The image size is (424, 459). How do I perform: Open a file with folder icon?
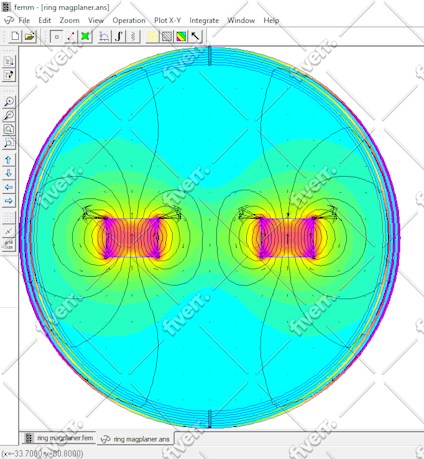[x=29, y=36]
